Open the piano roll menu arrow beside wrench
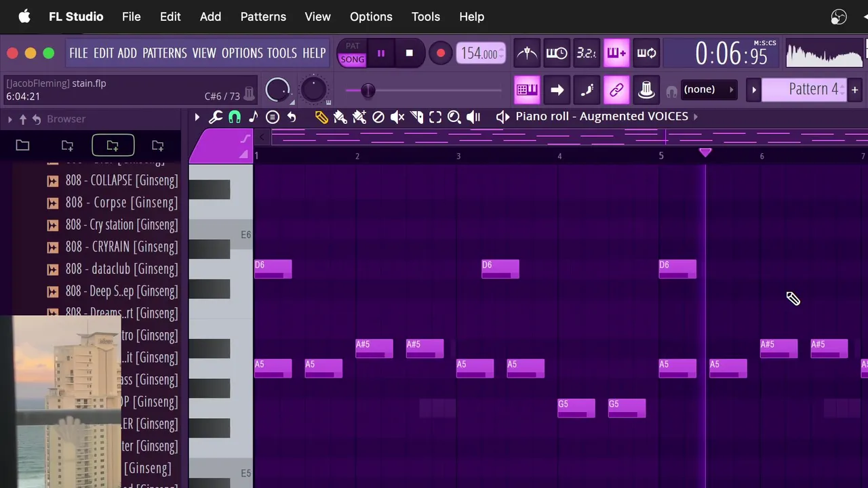868x488 pixels. click(x=197, y=117)
